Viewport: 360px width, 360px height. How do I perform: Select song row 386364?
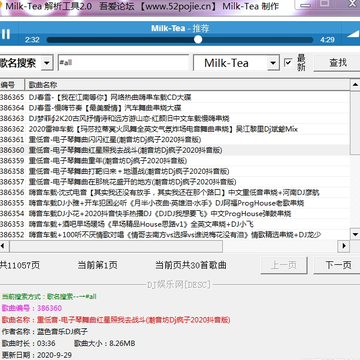175,108
